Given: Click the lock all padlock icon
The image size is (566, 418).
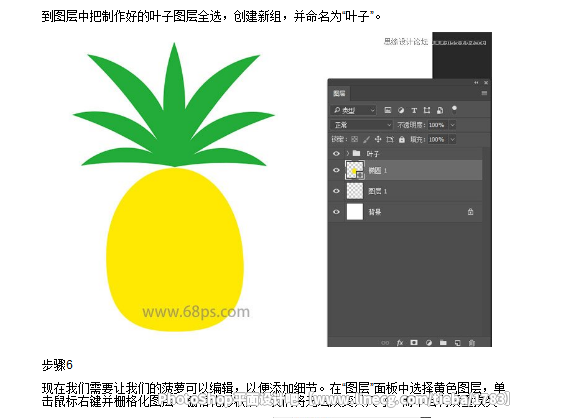Looking at the screenshot, I should click(402, 139).
